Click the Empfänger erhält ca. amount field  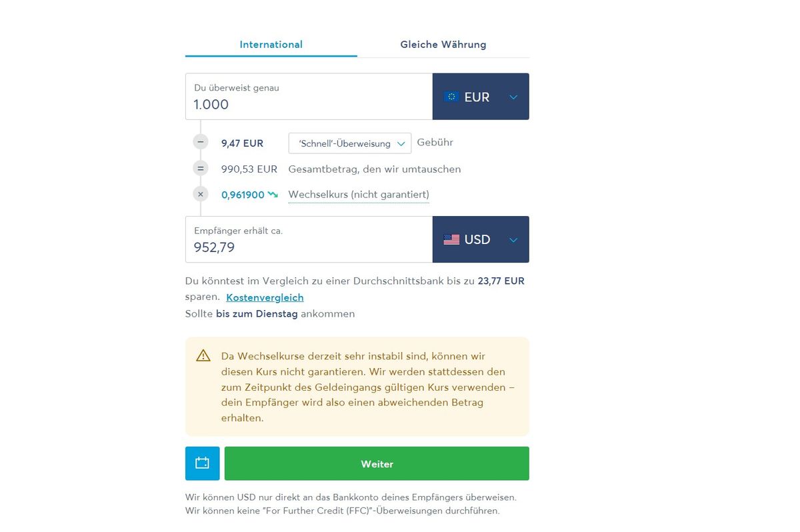[x=308, y=247]
